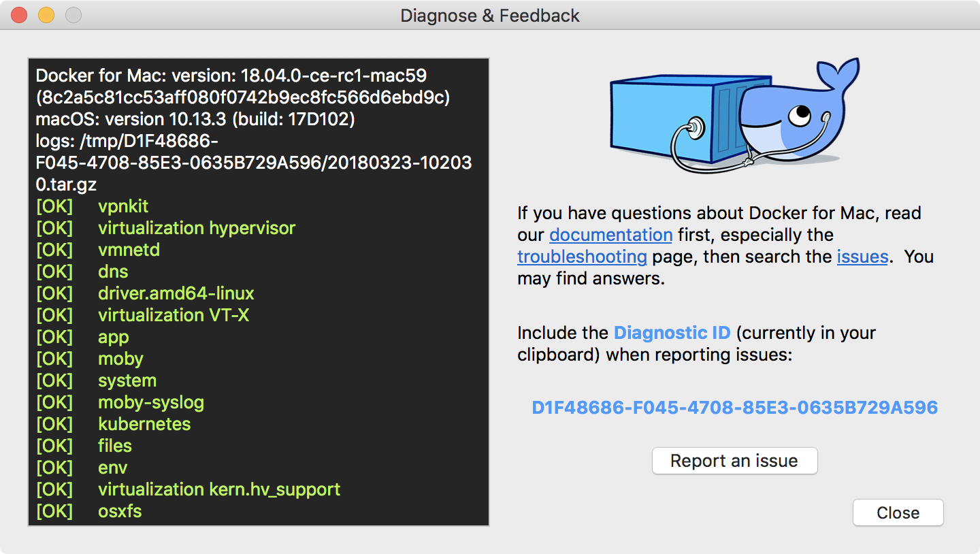
Task: Click the yellow minimize window button
Action: (x=46, y=15)
